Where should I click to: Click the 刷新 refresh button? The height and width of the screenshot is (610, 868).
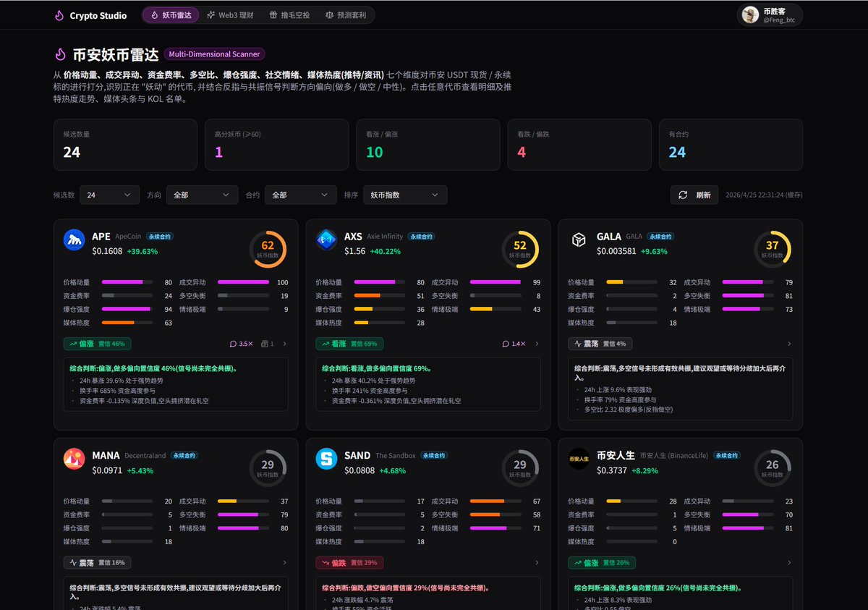[695, 195]
